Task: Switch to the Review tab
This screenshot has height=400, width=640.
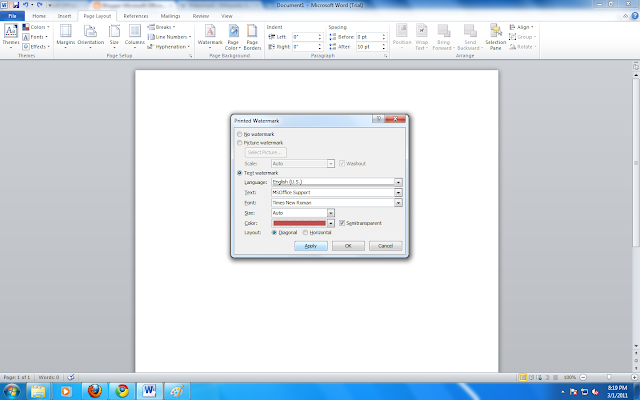Action: tap(201, 16)
